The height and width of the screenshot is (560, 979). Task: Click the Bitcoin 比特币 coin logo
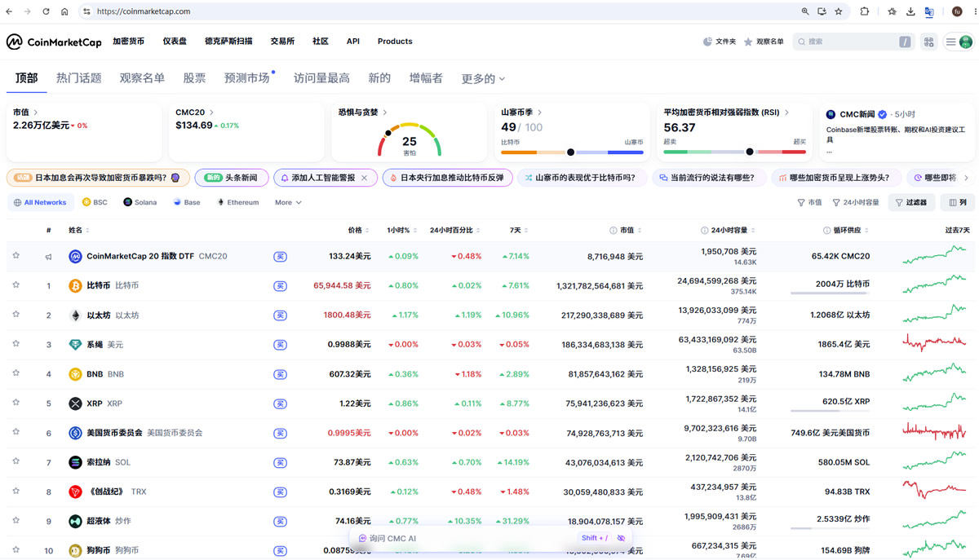76,286
